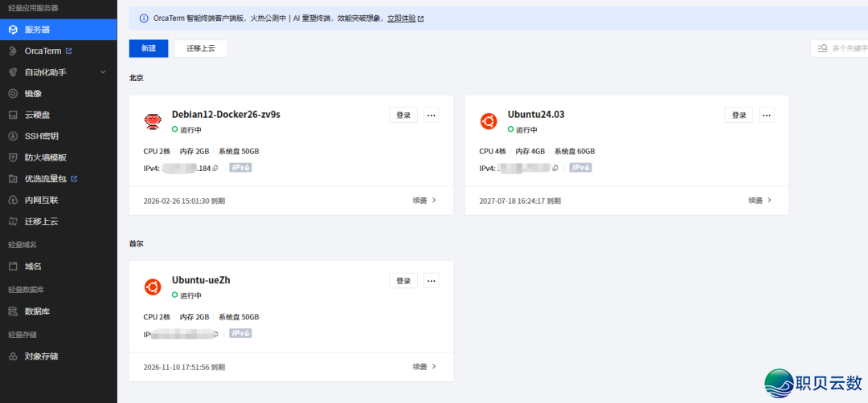Expand 续费 on the Ubuntu-ueZh card
Screen dimensions: 868x403
pyautogui.click(x=424, y=366)
